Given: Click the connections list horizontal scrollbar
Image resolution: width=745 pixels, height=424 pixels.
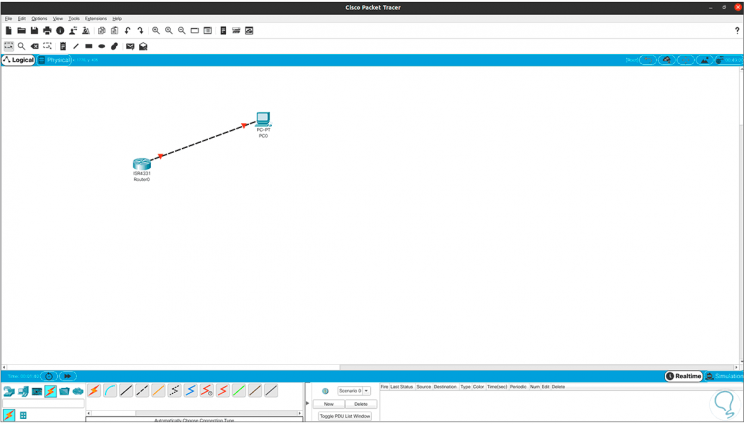Looking at the screenshot, I should (x=194, y=413).
